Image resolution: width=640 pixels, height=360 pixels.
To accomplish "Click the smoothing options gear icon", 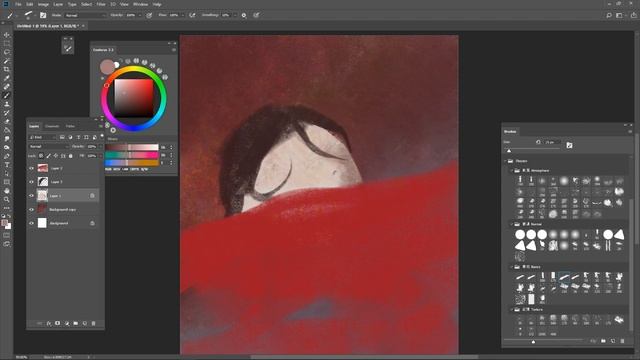I will click(x=244, y=15).
